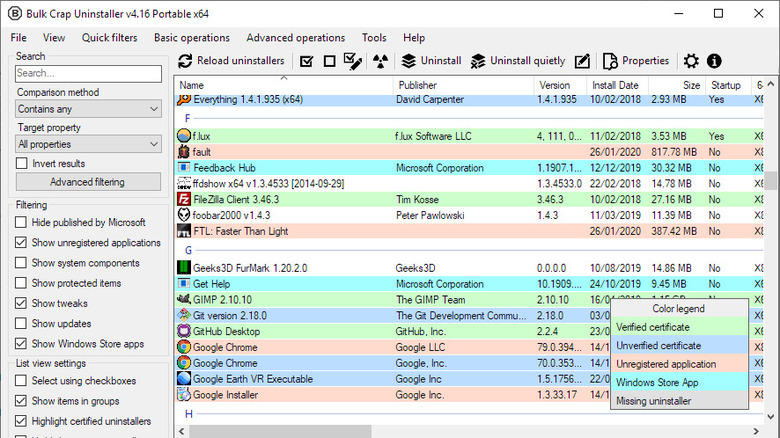Screen dimensions: 780x438
Task: Click the radiation hazard toolbar icon
Action: coord(379,61)
